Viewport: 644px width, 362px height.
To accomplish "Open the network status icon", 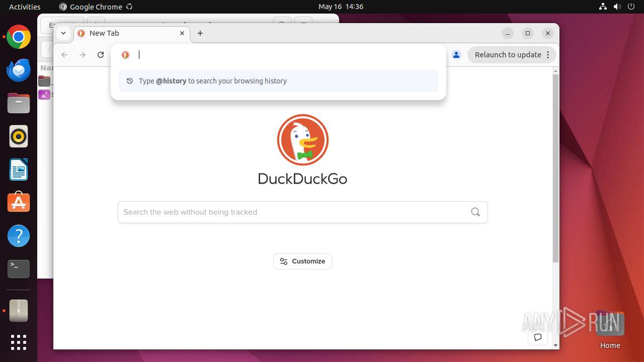I will [603, 7].
